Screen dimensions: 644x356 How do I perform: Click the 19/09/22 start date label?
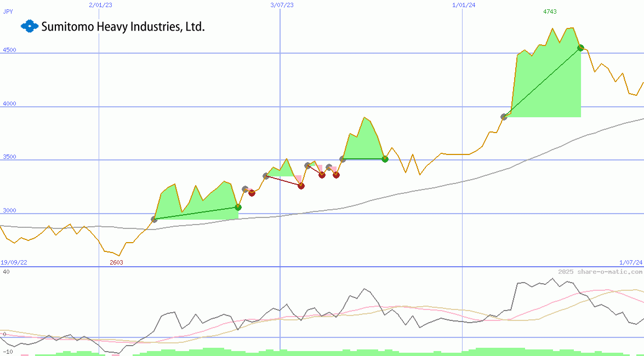[x=14, y=262]
